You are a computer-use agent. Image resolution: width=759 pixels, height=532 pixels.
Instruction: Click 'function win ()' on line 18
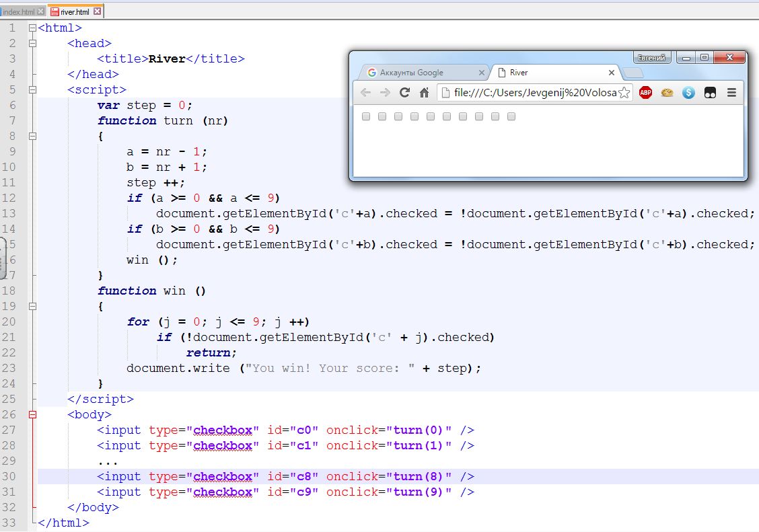[x=152, y=291]
